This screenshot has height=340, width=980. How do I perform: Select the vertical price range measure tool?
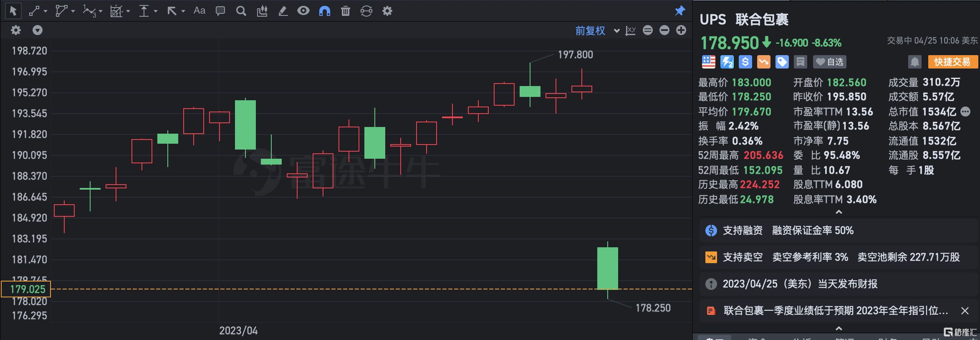144,11
